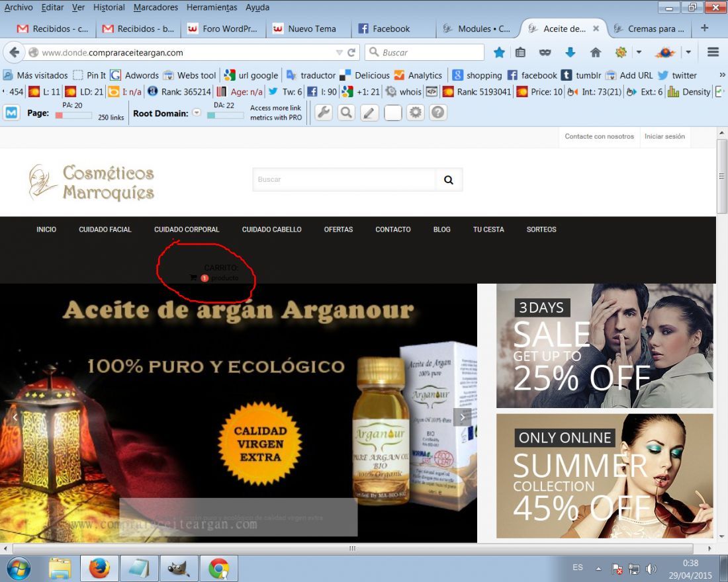This screenshot has width=728, height=582.
Task: Click the private mask icon in toolbar
Action: pyautogui.click(x=545, y=52)
